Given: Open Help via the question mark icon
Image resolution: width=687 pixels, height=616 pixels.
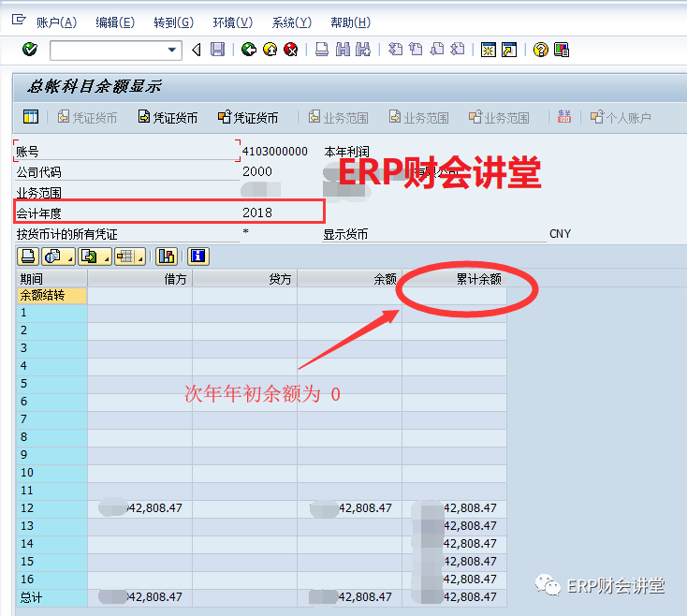Looking at the screenshot, I should coord(540,50).
